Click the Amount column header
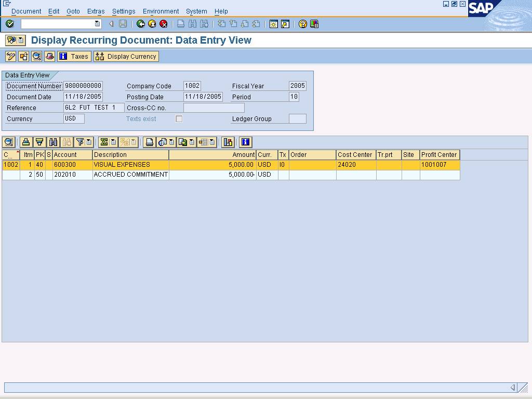The width and height of the screenshot is (532, 399). (x=212, y=155)
